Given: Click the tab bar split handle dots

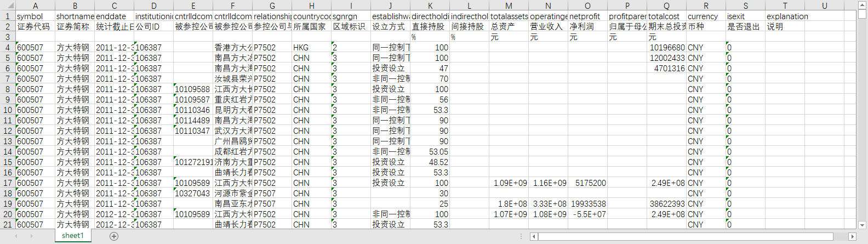Looking at the screenshot, I should pos(521,236).
